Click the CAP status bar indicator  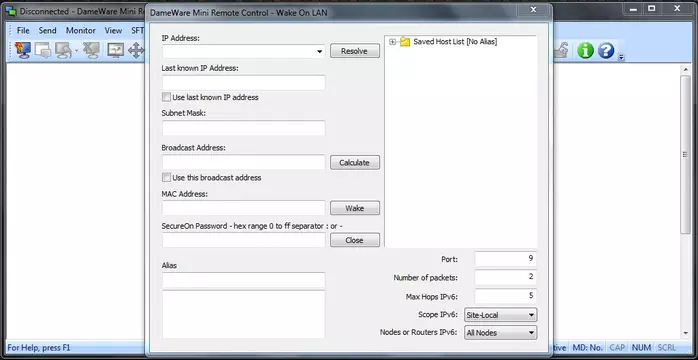pyautogui.click(x=617, y=348)
